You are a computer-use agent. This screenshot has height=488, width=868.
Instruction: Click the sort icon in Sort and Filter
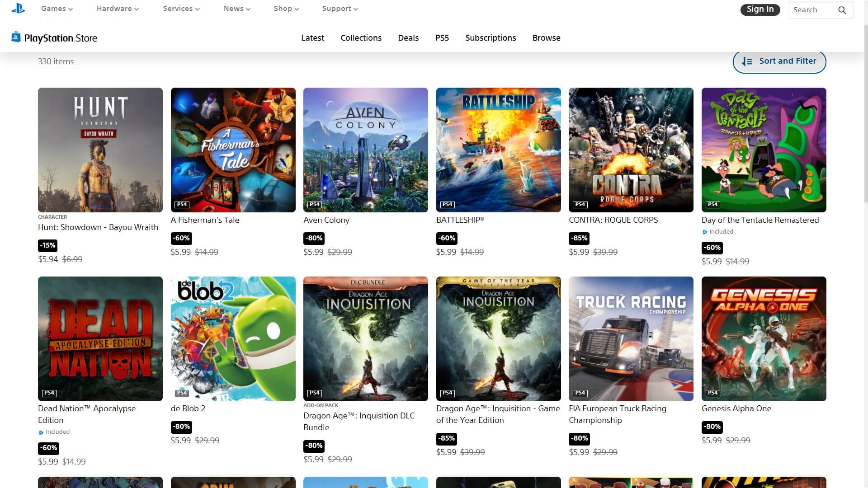coord(747,61)
